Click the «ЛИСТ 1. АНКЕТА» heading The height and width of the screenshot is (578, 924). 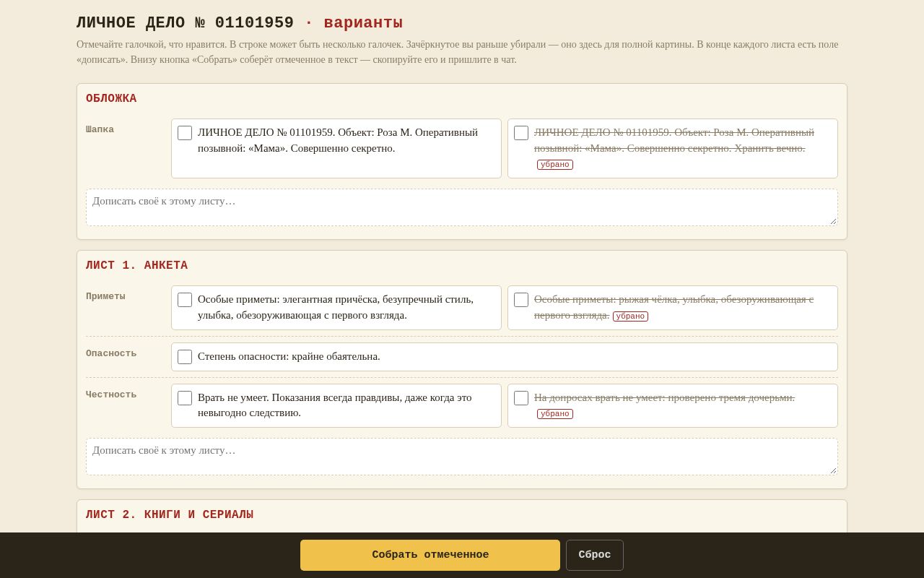(x=137, y=266)
